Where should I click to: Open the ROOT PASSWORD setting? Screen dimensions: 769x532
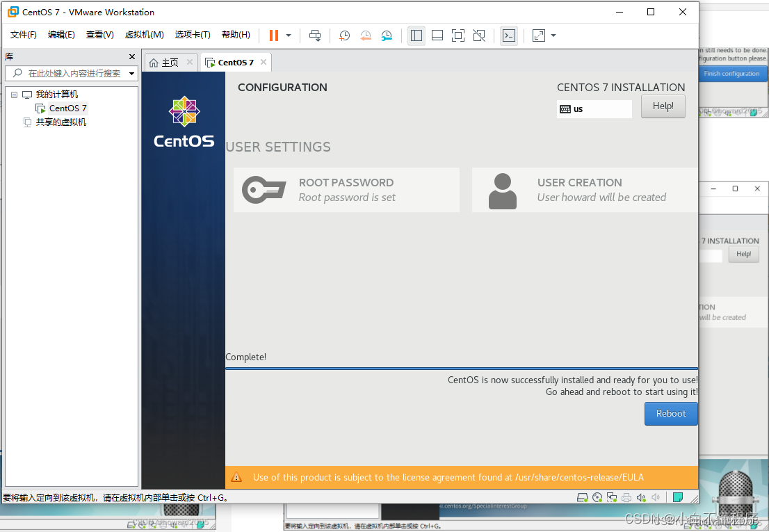point(347,190)
